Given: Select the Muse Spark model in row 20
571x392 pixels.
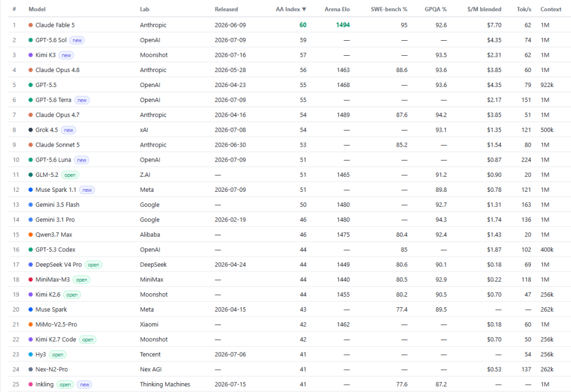Looking at the screenshot, I should click(x=51, y=309).
